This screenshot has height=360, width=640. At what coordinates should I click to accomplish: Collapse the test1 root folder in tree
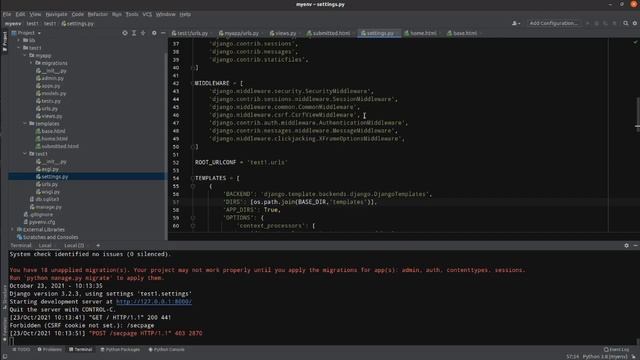19,48
